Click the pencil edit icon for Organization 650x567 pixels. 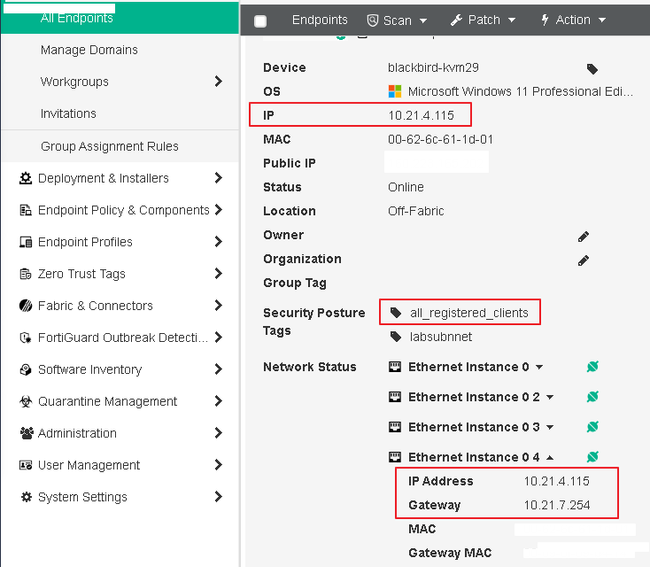pyautogui.click(x=583, y=260)
